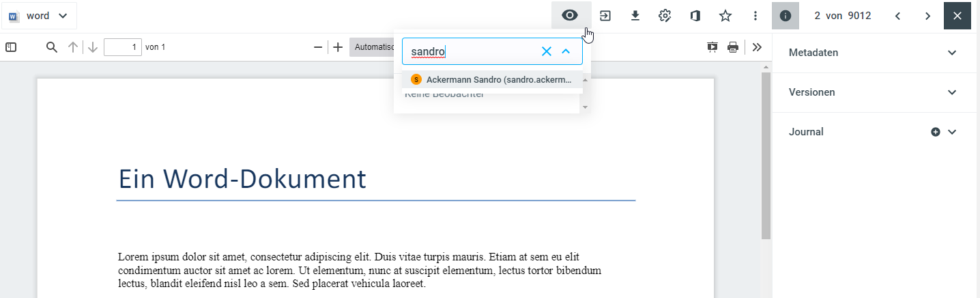The height and width of the screenshot is (298, 980).
Task: Toggle the observer eye icon
Action: click(x=570, y=16)
